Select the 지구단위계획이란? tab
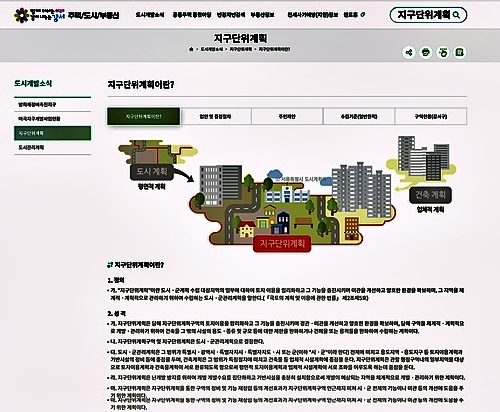This screenshot has width=500, height=412. click(x=144, y=116)
